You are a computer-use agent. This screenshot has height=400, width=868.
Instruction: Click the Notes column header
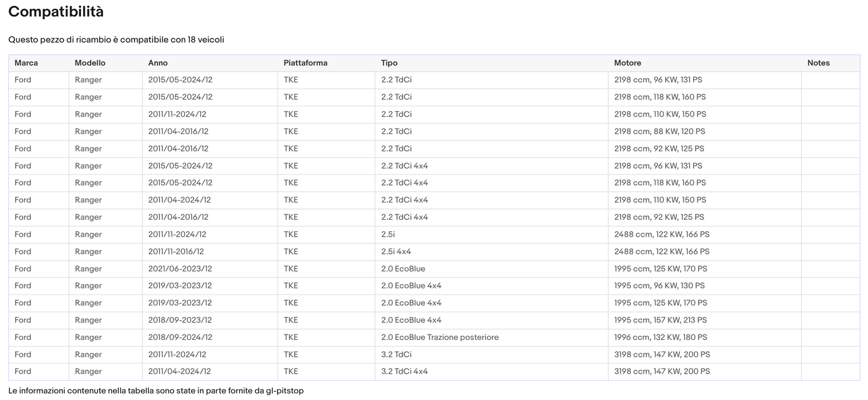point(818,63)
